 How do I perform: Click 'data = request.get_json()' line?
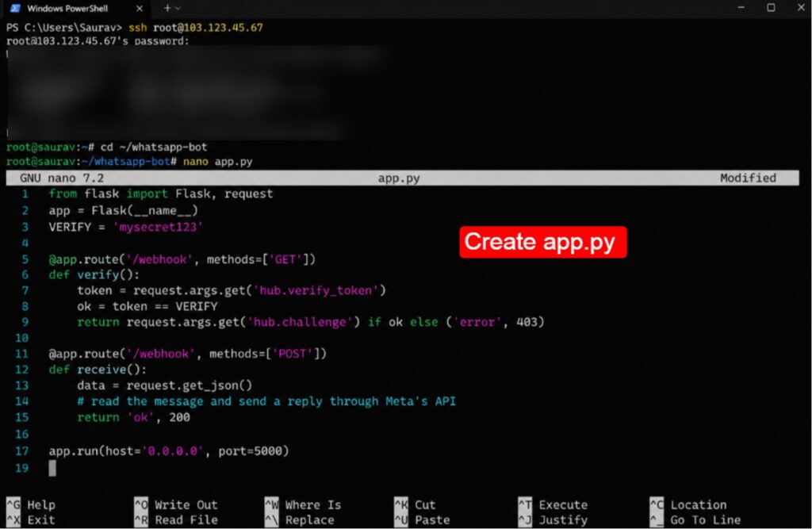(x=165, y=385)
